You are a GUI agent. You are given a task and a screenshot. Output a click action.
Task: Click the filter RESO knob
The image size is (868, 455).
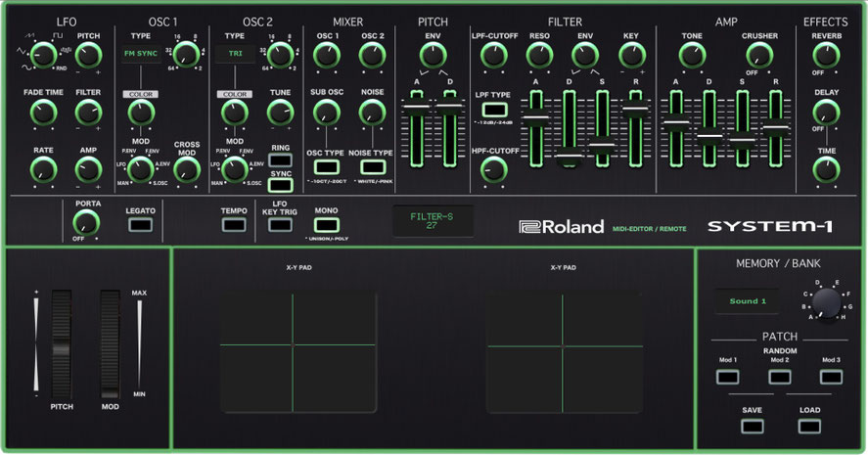(x=539, y=55)
